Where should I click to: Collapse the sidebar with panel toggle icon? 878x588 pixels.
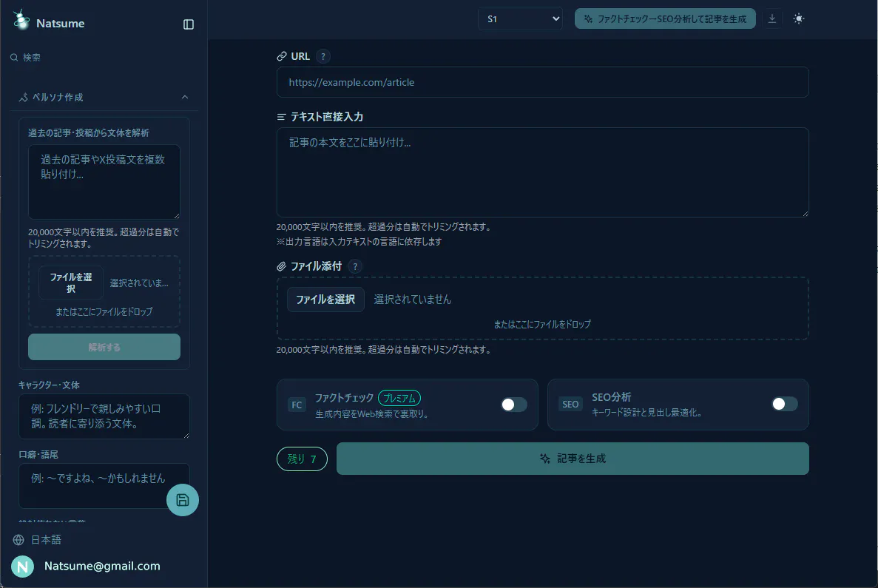(189, 24)
